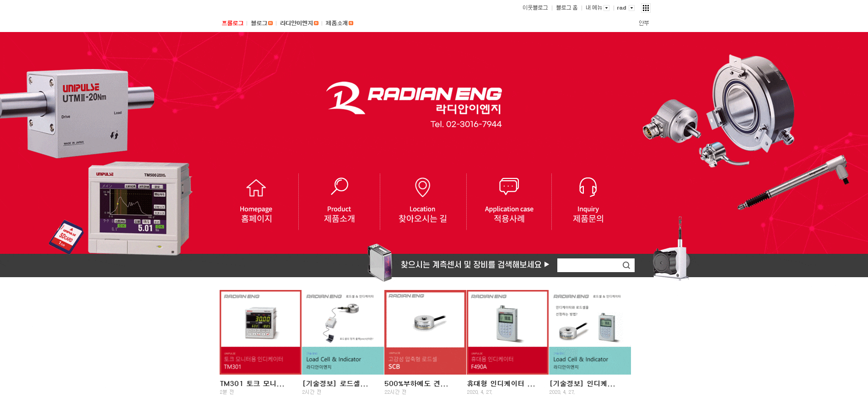The height and width of the screenshot is (397, 868).
Task: Click in the sensor search input field
Action: [588, 265]
